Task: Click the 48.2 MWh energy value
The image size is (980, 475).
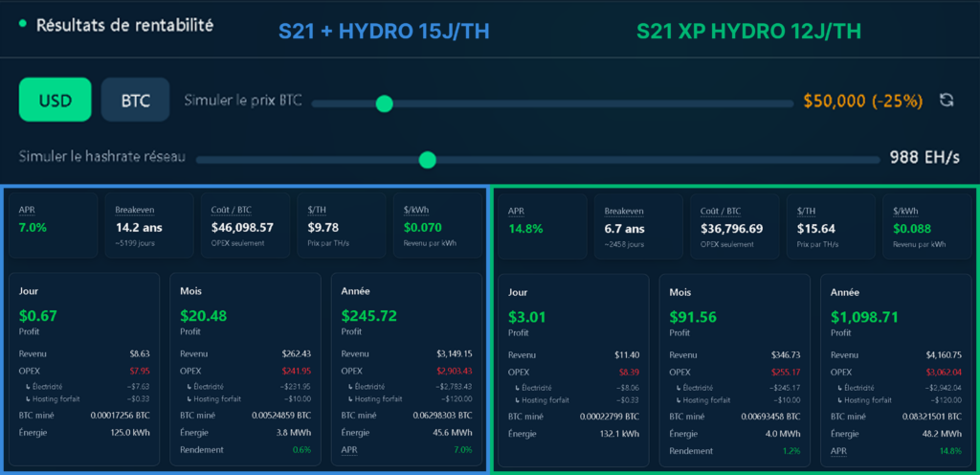Action: coord(945,434)
